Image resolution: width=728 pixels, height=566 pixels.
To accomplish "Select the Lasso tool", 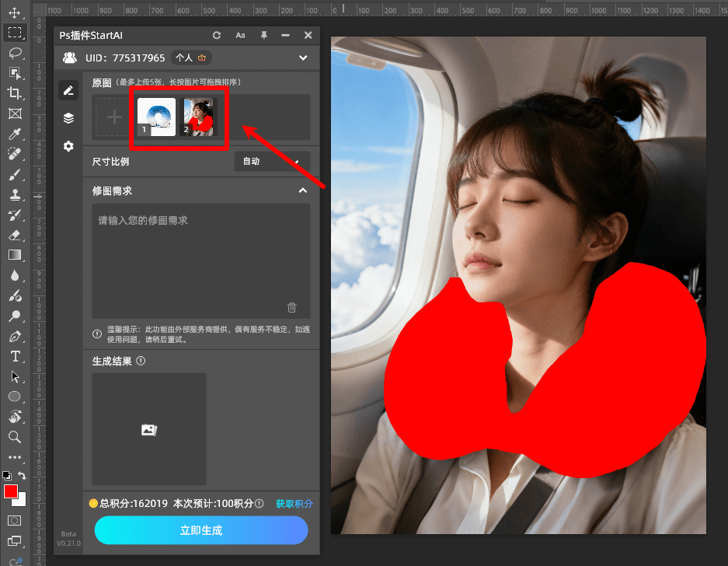I will pos(16,53).
